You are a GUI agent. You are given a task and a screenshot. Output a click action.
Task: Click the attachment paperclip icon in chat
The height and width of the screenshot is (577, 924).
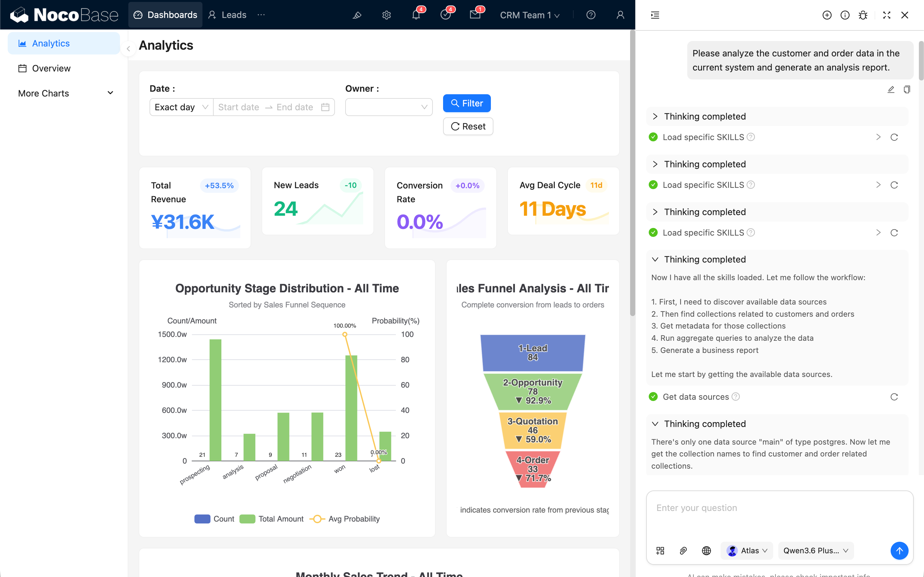(683, 550)
